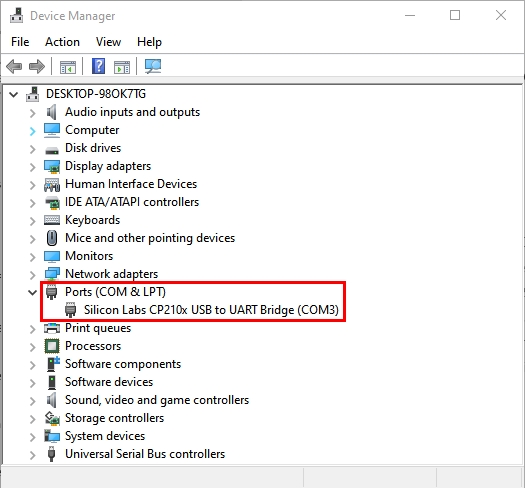Image resolution: width=525 pixels, height=488 pixels.
Task: Expand the Network adapters category
Action: coord(32,275)
